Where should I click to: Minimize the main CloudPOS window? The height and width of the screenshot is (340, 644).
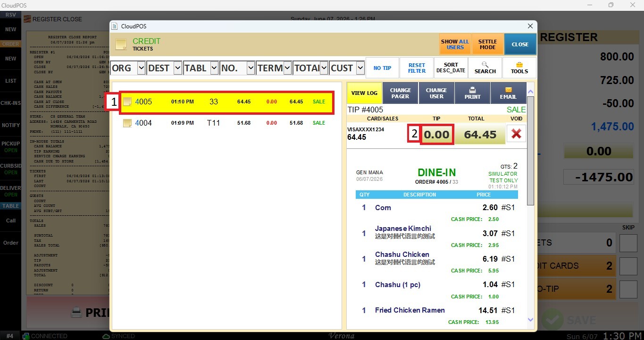[589, 5]
